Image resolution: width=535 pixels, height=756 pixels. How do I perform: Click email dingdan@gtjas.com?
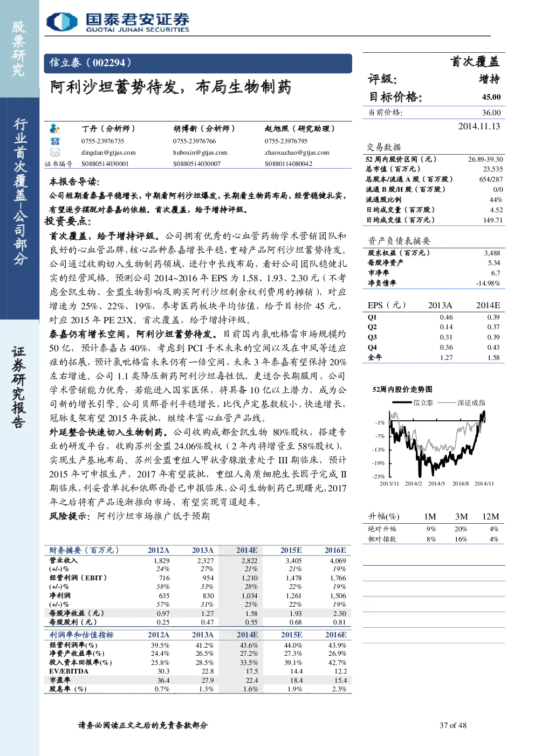(108, 152)
